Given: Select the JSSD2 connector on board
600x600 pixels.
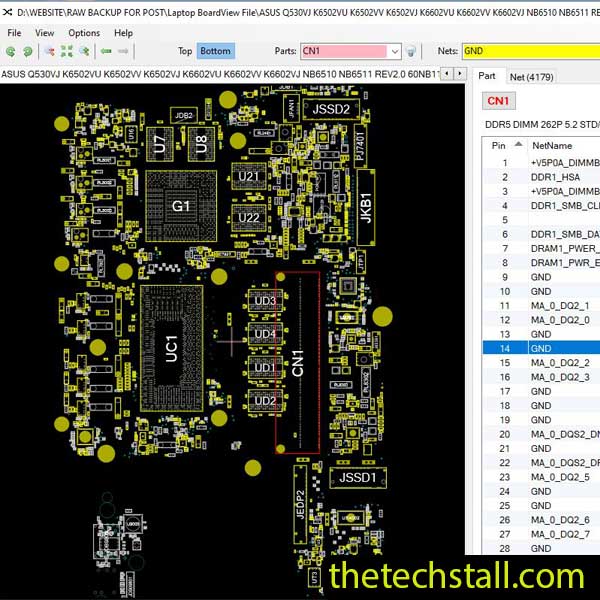Looking at the screenshot, I should click(x=331, y=109).
